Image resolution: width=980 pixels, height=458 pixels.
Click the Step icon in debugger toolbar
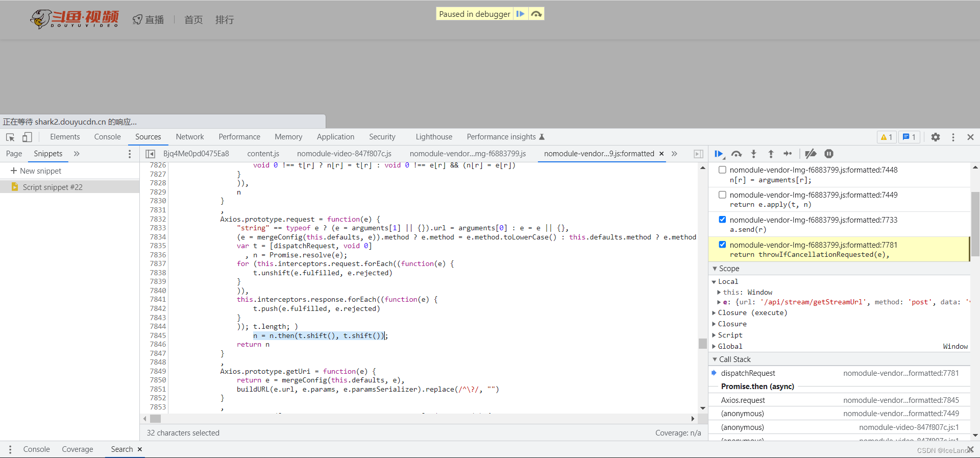pos(788,154)
